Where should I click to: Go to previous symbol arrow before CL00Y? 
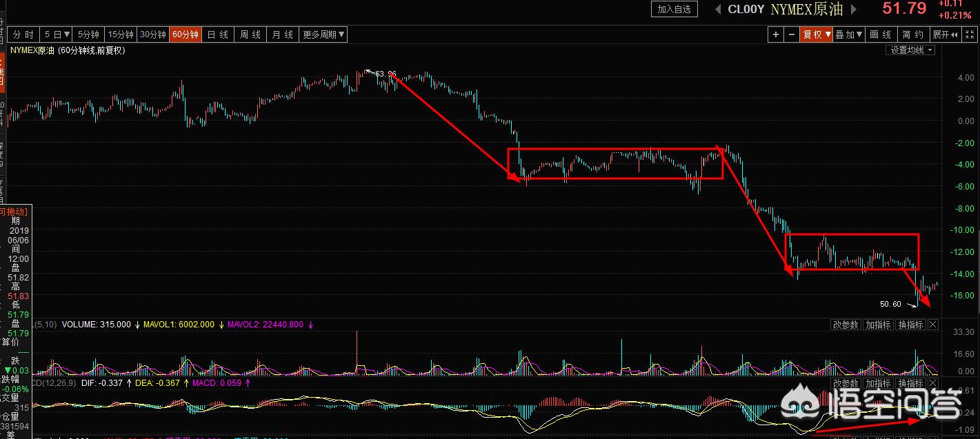pyautogui.click(x=717, y=9)
